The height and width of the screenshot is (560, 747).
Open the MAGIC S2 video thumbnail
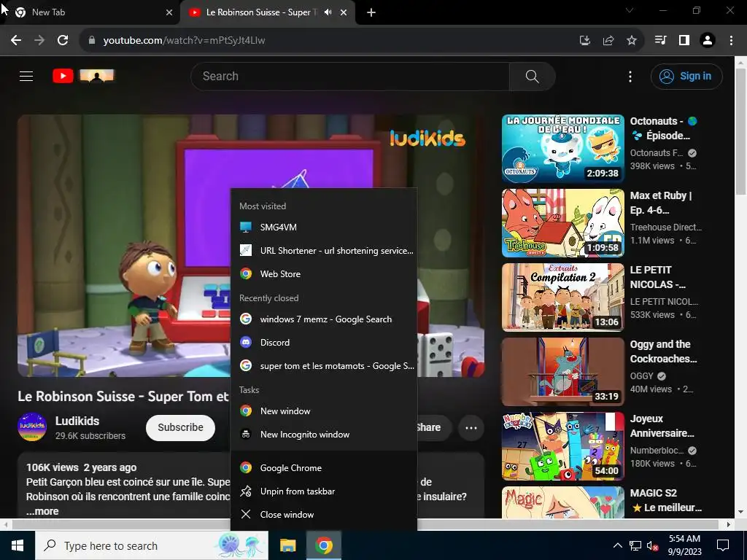(562, 502)
